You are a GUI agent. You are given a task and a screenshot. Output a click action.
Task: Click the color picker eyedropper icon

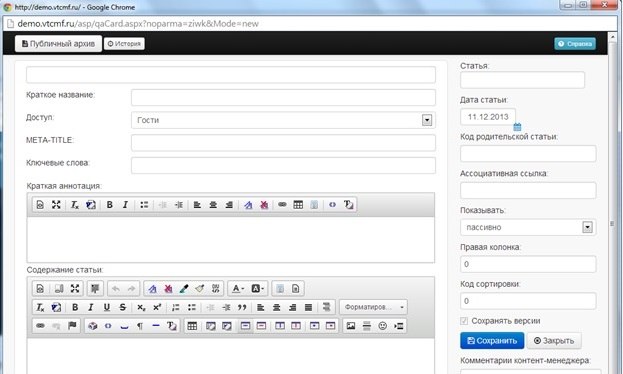[184, 289]
